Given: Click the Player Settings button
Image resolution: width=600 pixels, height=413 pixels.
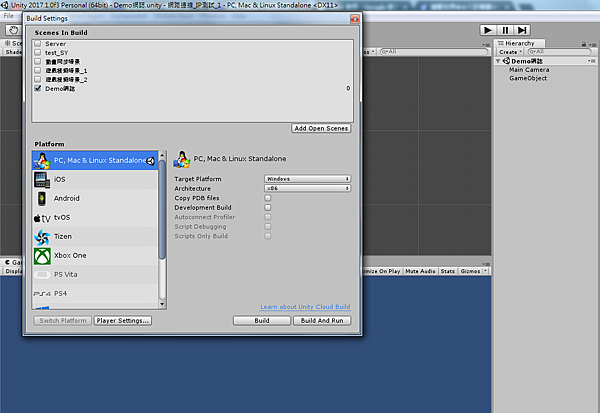Looking at the screenshot, I should 123,321.
